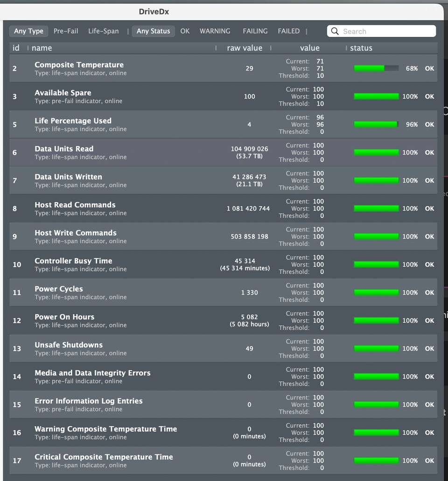The width and height of the screenshot is (448, 481).
Task: Show only FAILED status indicators
Action: click(x=288, y=31)
